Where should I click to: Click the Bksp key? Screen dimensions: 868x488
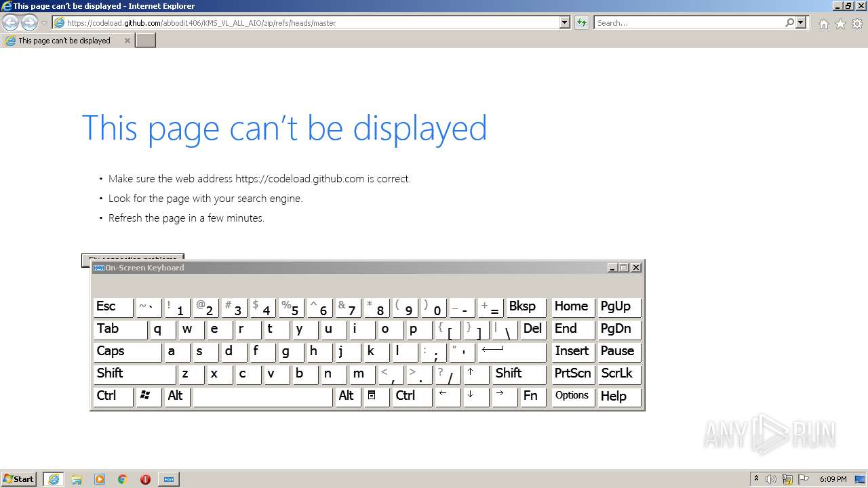[x=526, y=307]
